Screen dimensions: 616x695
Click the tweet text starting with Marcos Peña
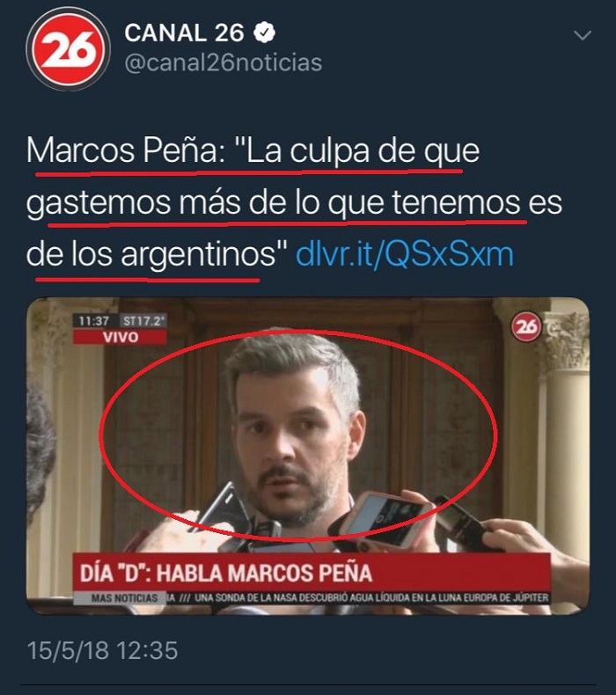tap(294, 202)
